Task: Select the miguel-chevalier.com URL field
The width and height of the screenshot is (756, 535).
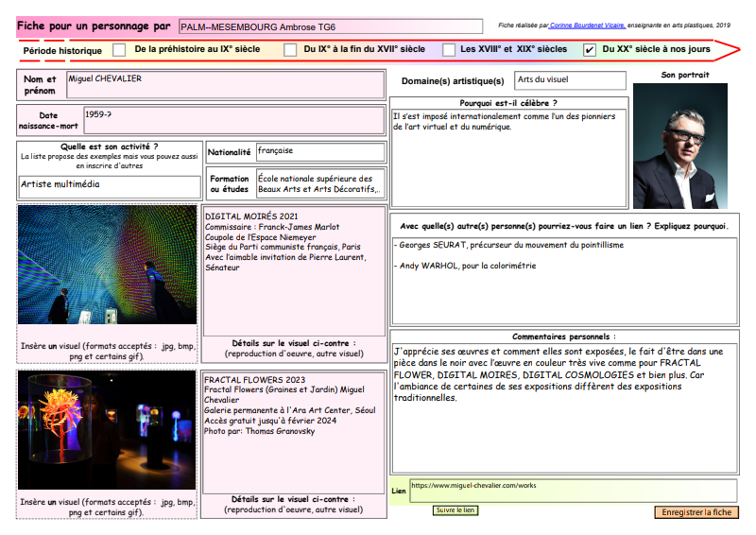Action: click(x=573, y=490)
